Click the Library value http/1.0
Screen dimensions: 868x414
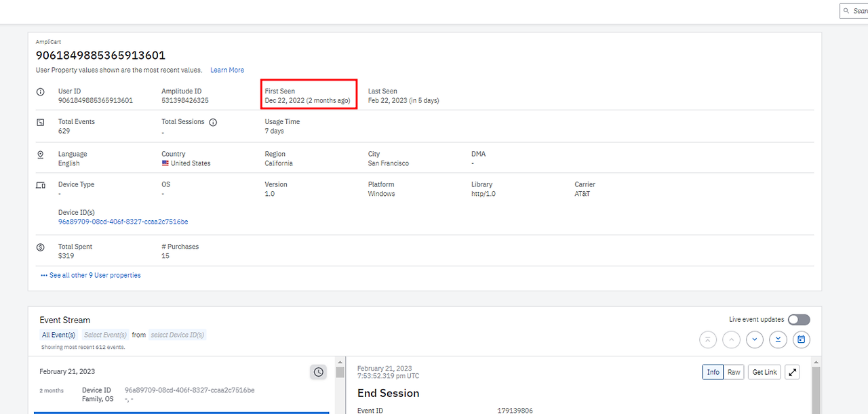pyautogui.click(x=484, y=194)
